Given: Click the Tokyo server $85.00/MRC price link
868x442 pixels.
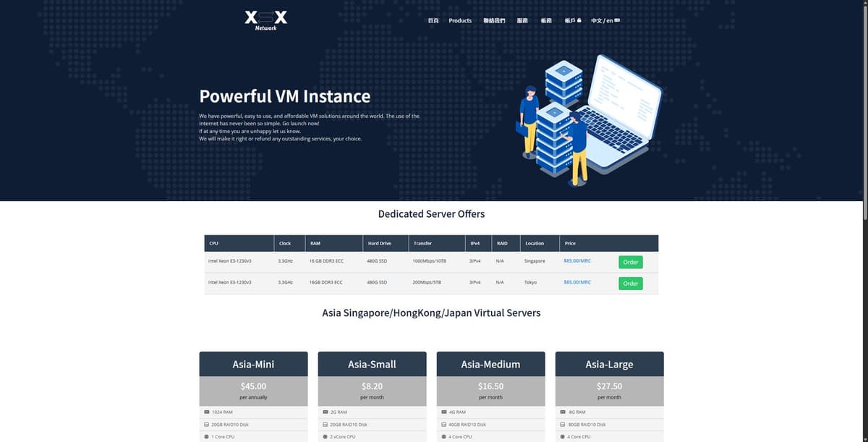Looking at the screenshot, I should (577, 282).
